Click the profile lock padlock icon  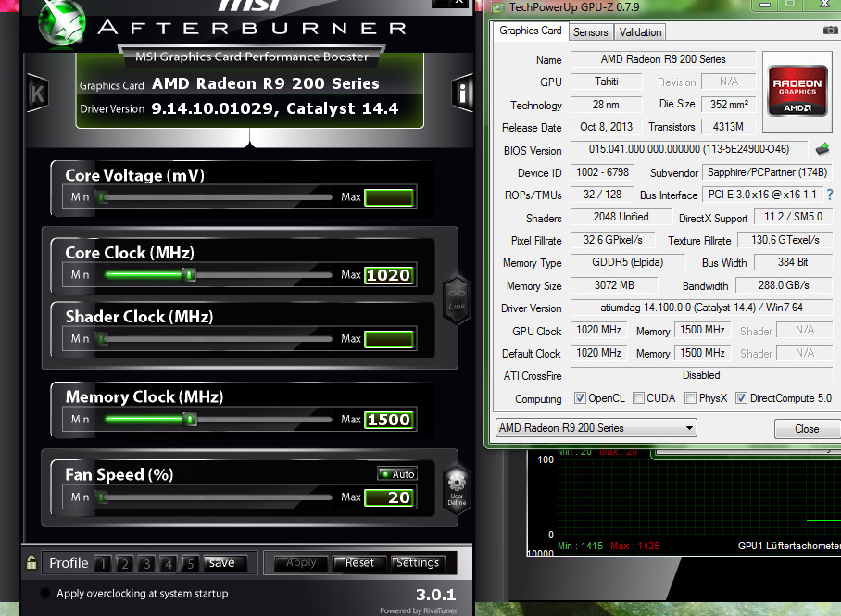click(31, 562)
